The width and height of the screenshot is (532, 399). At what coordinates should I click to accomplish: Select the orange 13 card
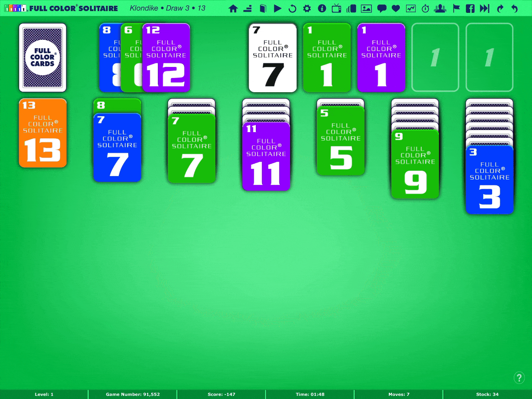pyautogui.click(x=43, y=133)
